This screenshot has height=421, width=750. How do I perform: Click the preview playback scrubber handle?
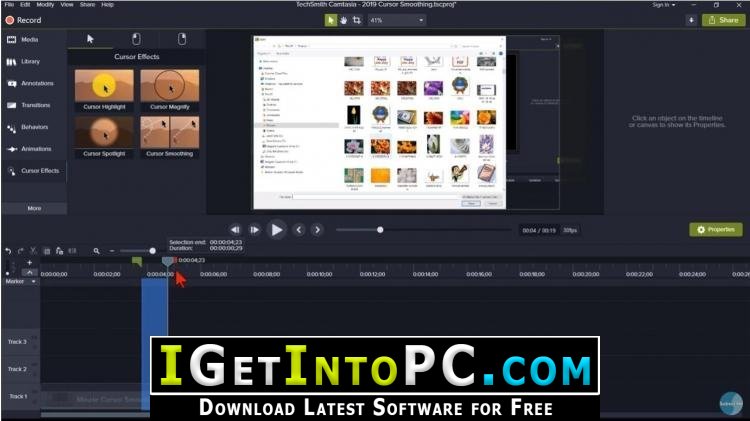point(380,230)
